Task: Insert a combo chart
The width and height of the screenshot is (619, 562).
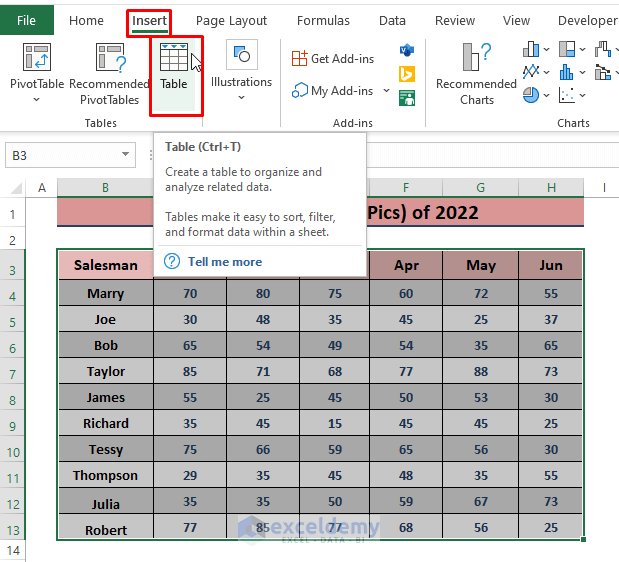Action: pos(603,72)
